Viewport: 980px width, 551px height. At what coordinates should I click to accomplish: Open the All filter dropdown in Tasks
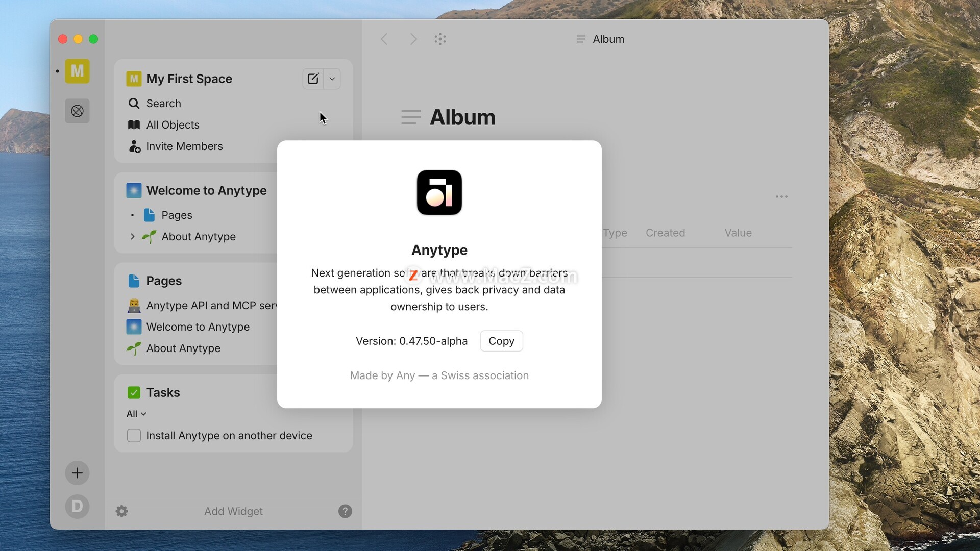click(x=136, y=414)
